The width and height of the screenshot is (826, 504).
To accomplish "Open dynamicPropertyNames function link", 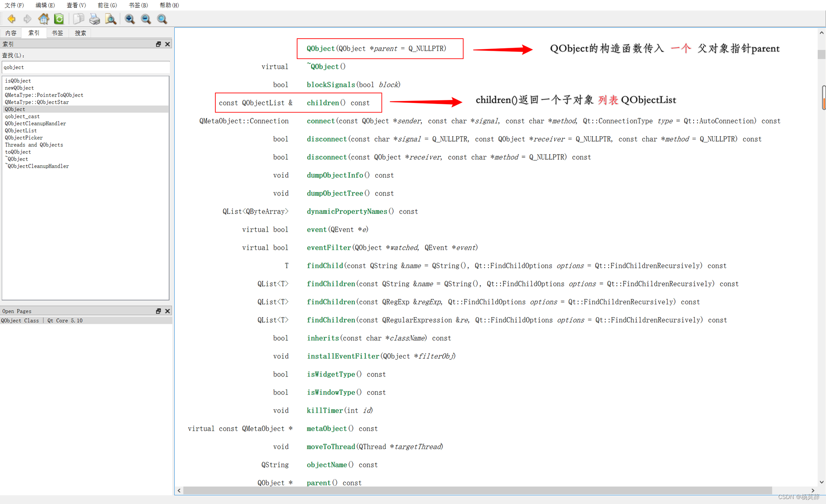I will pos(347,211).
